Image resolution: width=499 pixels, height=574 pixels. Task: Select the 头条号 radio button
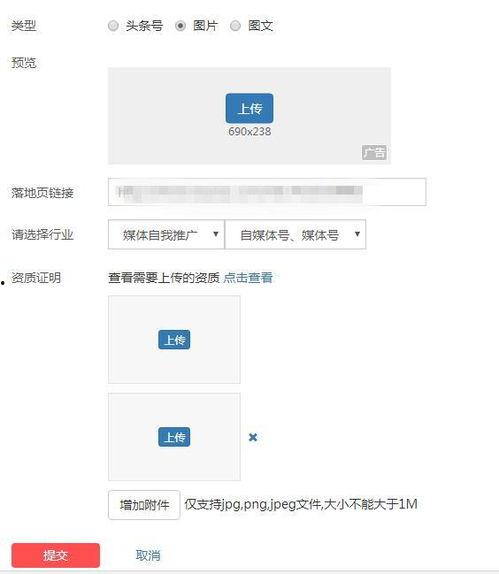pyautogui.click(x=113, y=26)
